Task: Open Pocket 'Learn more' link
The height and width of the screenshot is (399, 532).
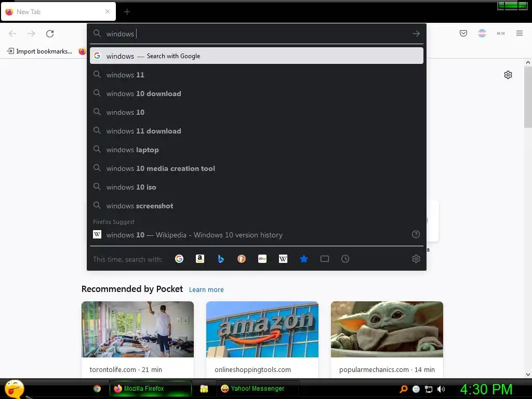Action: tap(206, 290)
